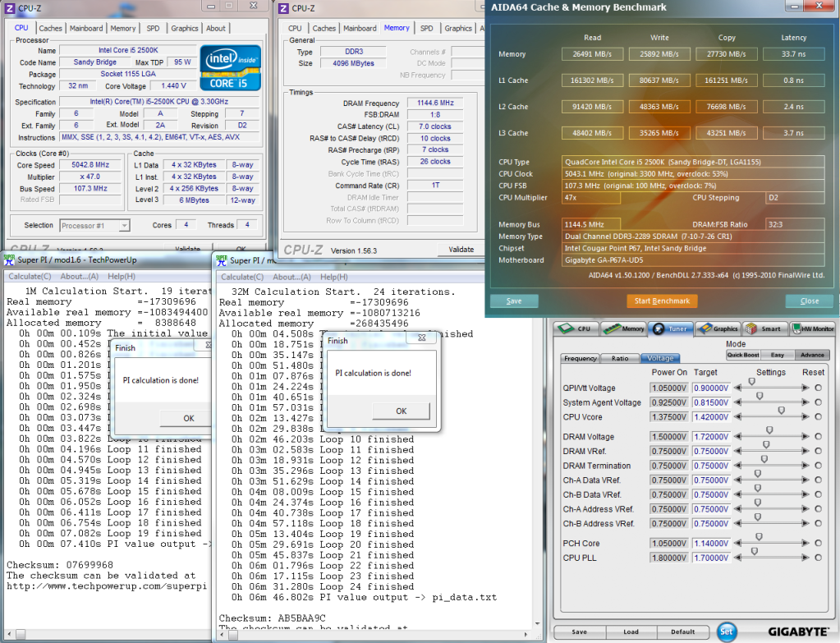Image resolution: width=840 pixels, height=643 pixels.
Task: Increase QPI/Vtt Voltage with the right arrow
Action: 806,388
